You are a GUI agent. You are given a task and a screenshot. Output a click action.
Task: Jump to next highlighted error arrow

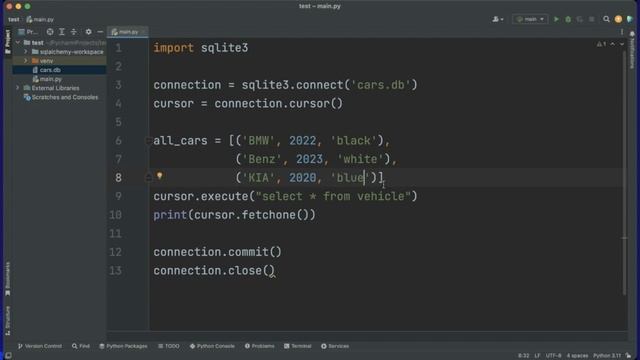tap(622, 44)
